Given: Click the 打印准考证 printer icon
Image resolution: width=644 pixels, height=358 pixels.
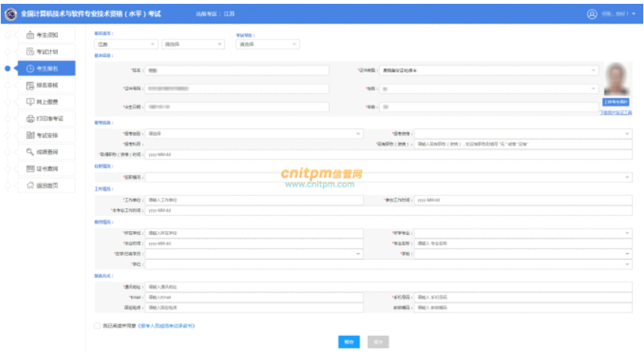Looking at the screenshot, I should pos(30,119).
